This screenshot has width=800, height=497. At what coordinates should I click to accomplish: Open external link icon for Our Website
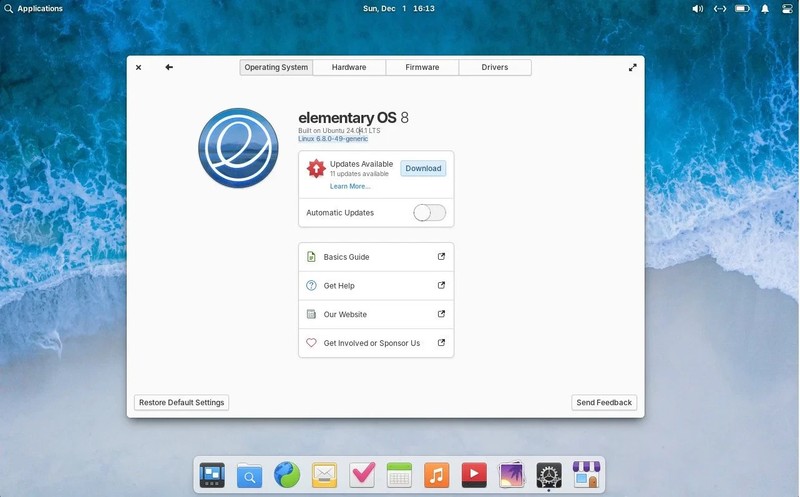point(441,313)
